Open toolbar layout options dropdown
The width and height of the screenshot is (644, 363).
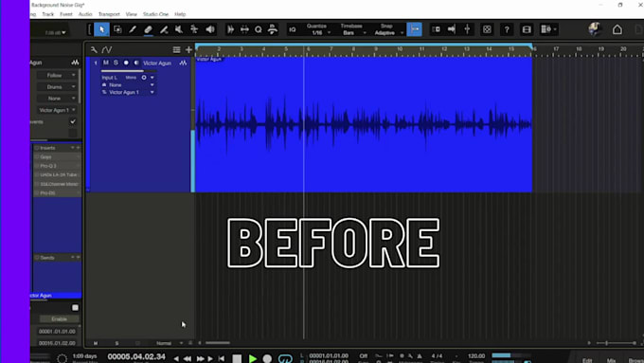coord(548,29)
